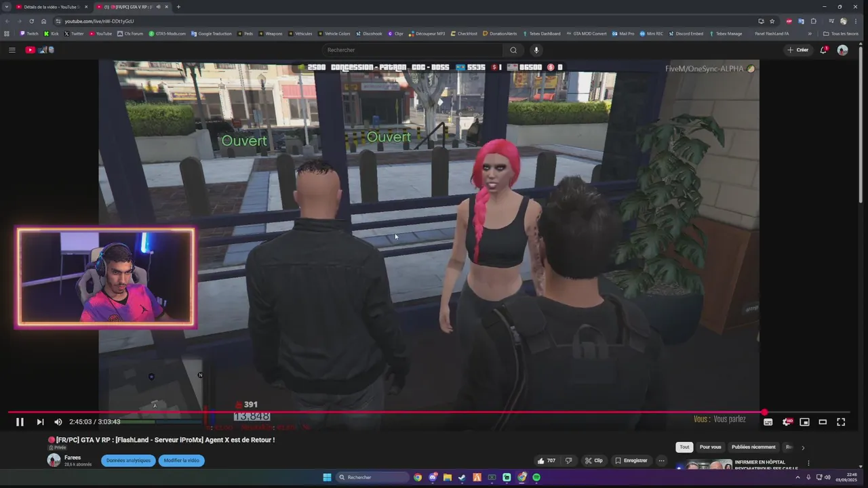Open the Google Traduction bookmark
Screen dimensions: 868x488
click(212, 33)
